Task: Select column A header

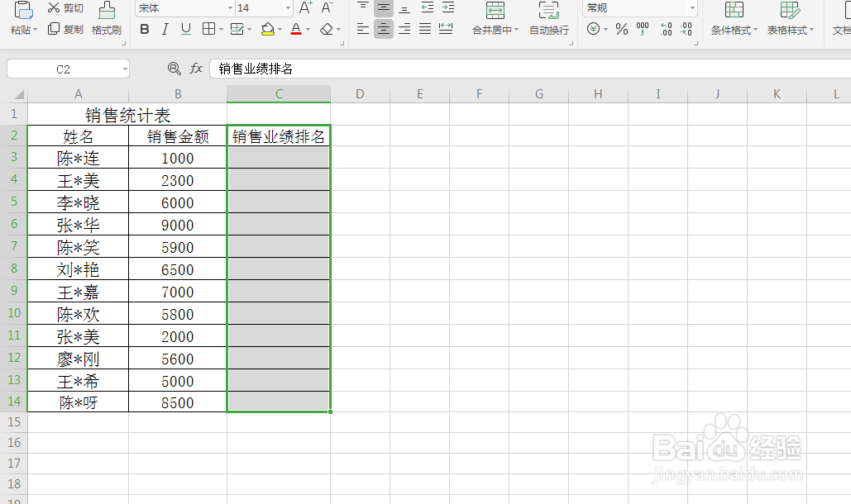Action: 78,93
